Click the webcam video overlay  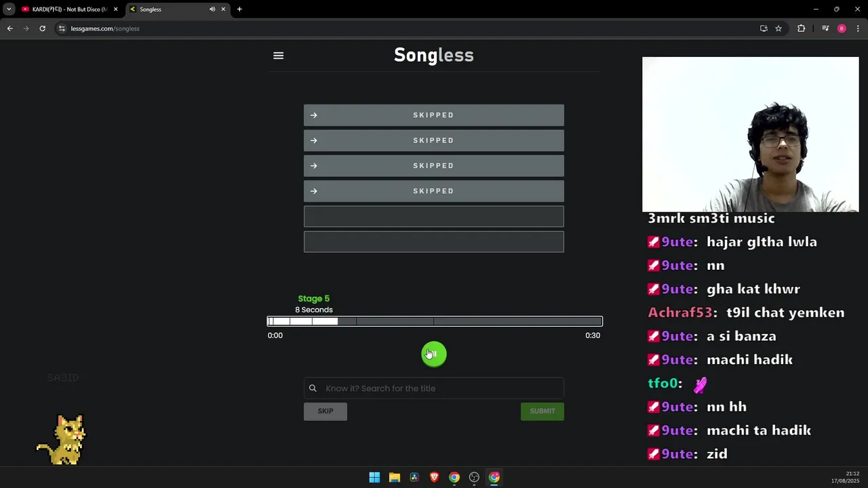point(750,134)
